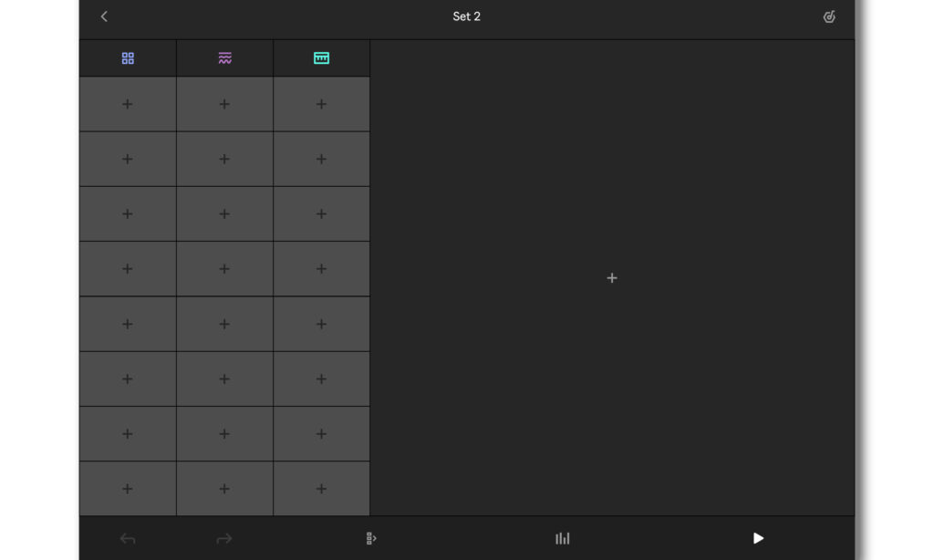Viewport: 934px width, 560px height.
Task: Select the drum rack track header
Action: point(128,57)
